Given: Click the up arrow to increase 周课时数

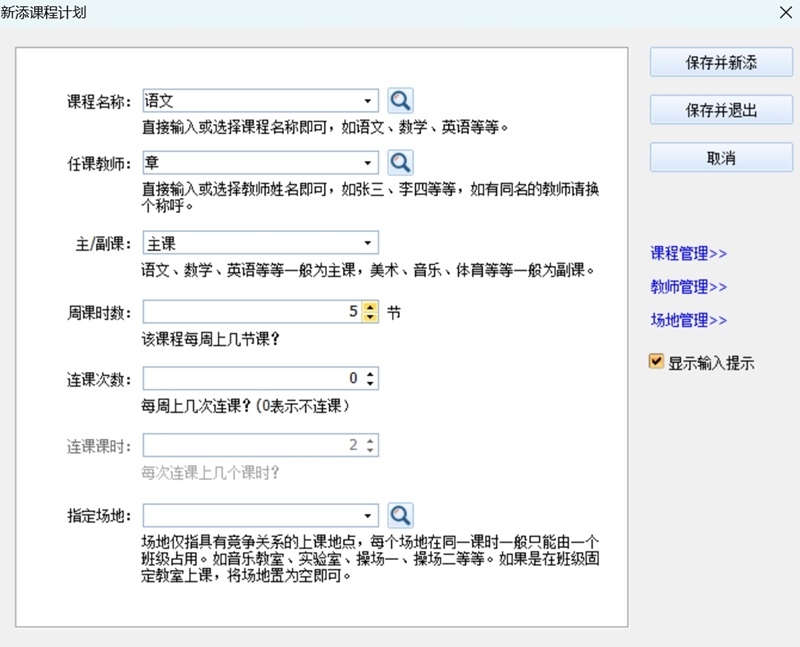Looking at the screenshot, I should tap(368, 307).
